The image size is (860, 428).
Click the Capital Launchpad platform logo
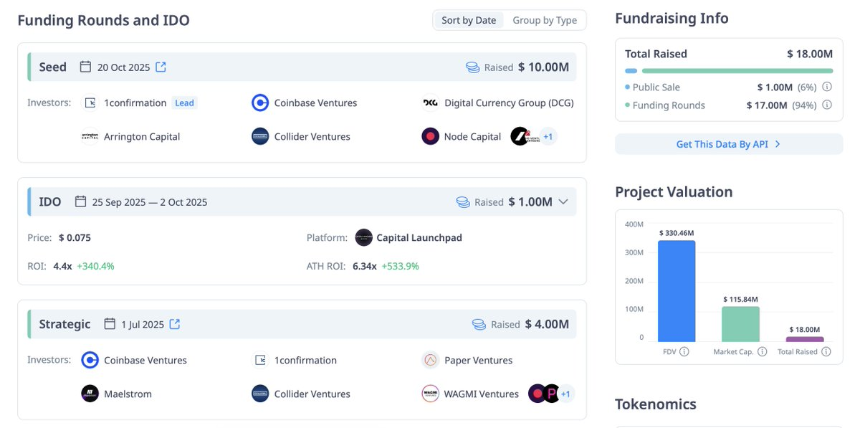364,238
